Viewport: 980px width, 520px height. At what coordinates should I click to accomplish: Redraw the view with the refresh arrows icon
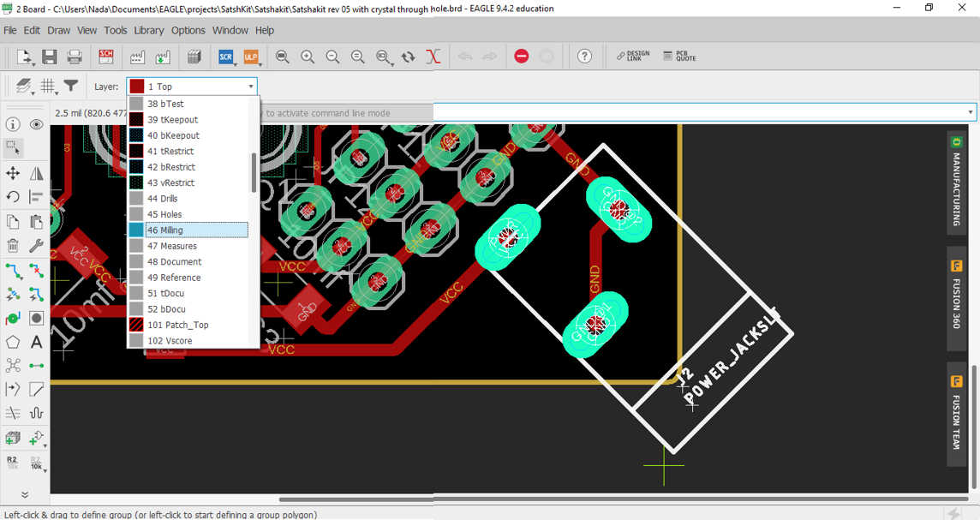[x=408, y=57]
